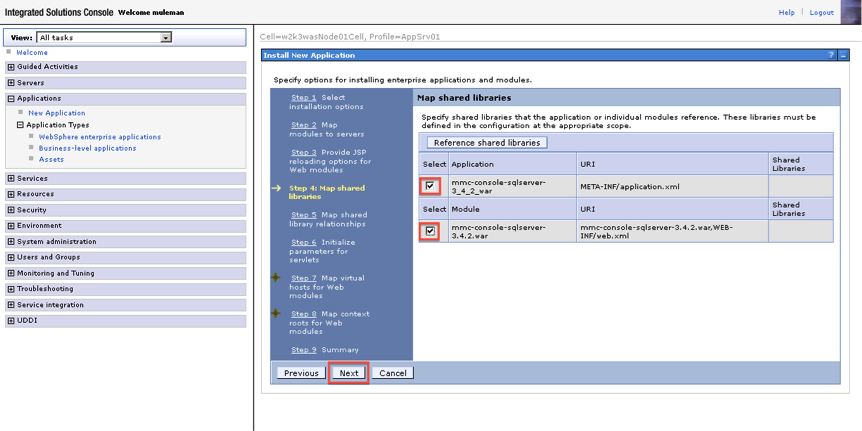Collapse Applications using its minus icon
Screen dimensions: 862x431
[x=11, y=99]
